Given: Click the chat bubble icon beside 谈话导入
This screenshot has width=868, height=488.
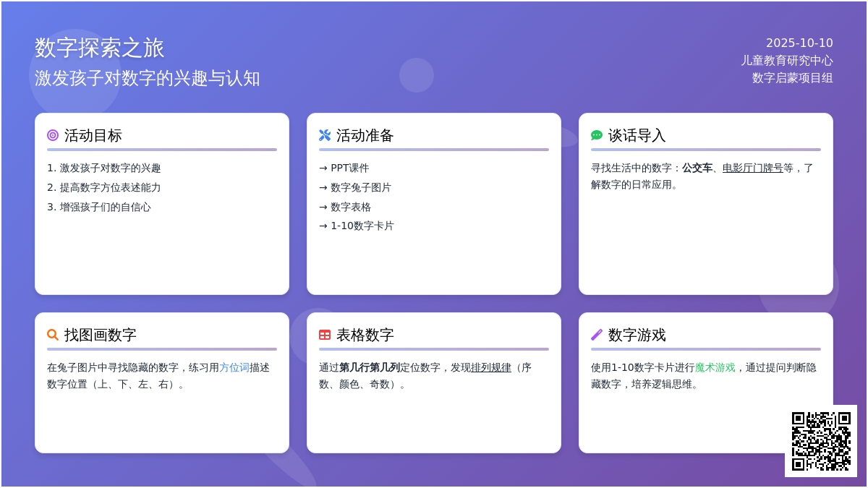Looking at the screenshot, I should 597,135.
